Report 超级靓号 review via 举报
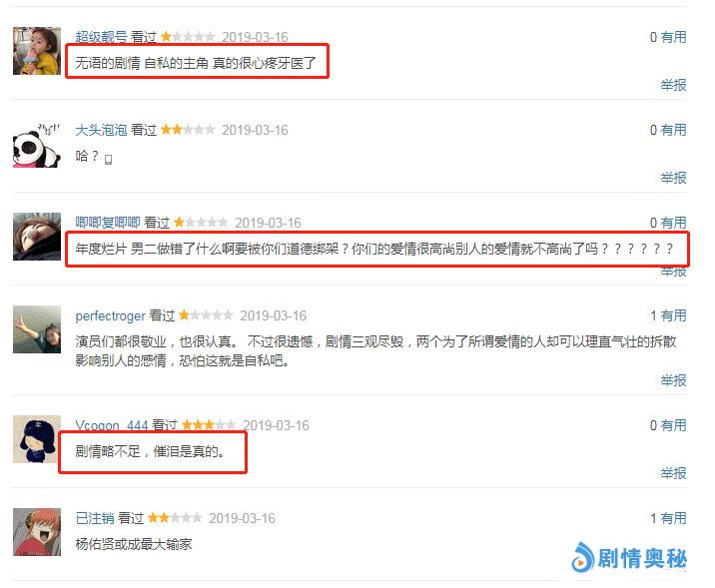The height and width of the screenshot is (588, 715). tap(673, 85)
